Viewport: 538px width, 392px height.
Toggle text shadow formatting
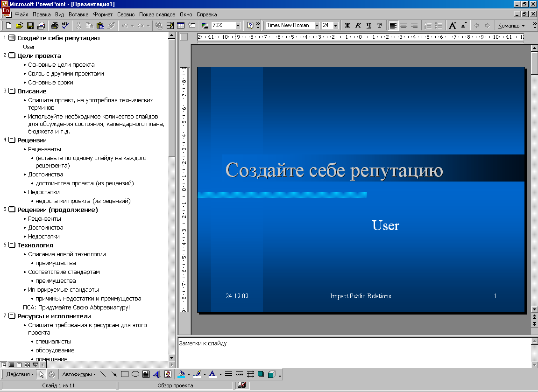pyautogui.click(x=380, y=25)
